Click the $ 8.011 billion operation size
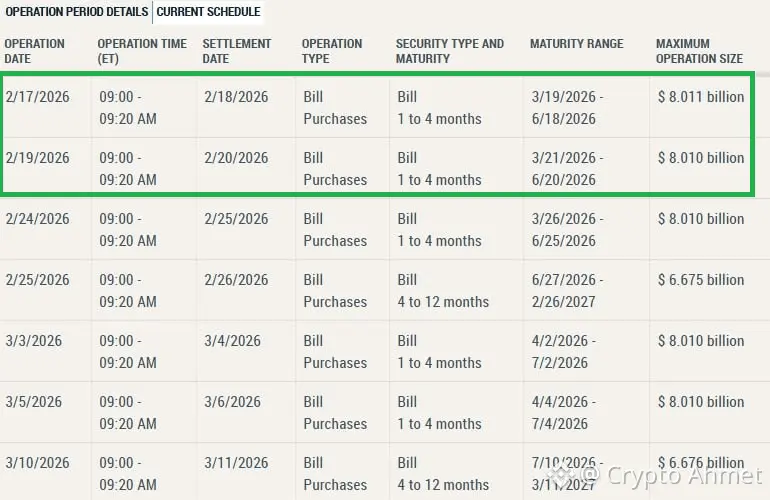The height and width of the screenshot is (500, 770). coord(700,97)
